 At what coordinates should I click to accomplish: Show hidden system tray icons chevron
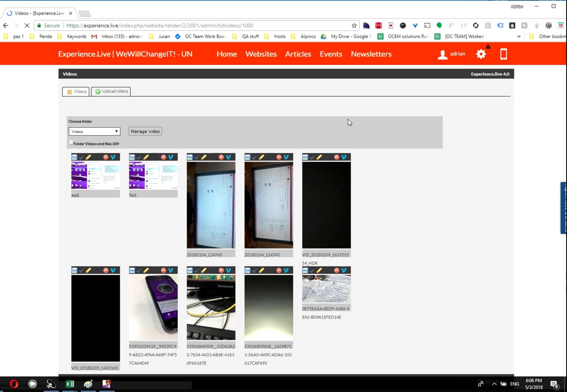(x=494, y=384)
